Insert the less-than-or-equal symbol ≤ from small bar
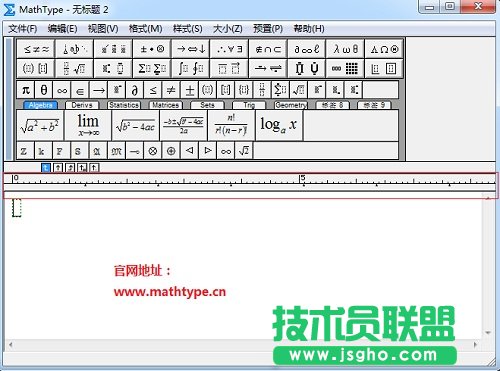Screen dimensions: 500x371 [153, 90]
